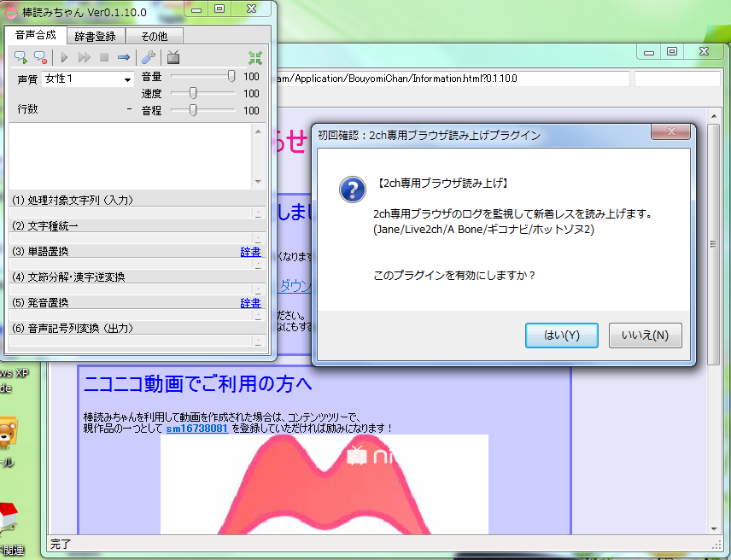Click the green inward-arrows compact view icon
Image resolution: width=731 pixels, height=560 pixels.
pos(255,58)
